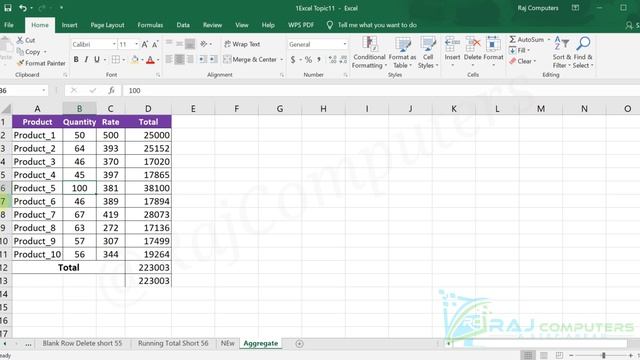Click the Insert Function fx icon
Screen dimensions: 640x360
111,91
